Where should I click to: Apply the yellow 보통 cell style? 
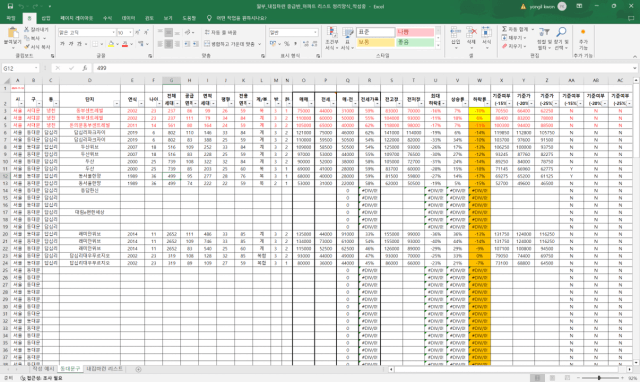tap(376, 42)
